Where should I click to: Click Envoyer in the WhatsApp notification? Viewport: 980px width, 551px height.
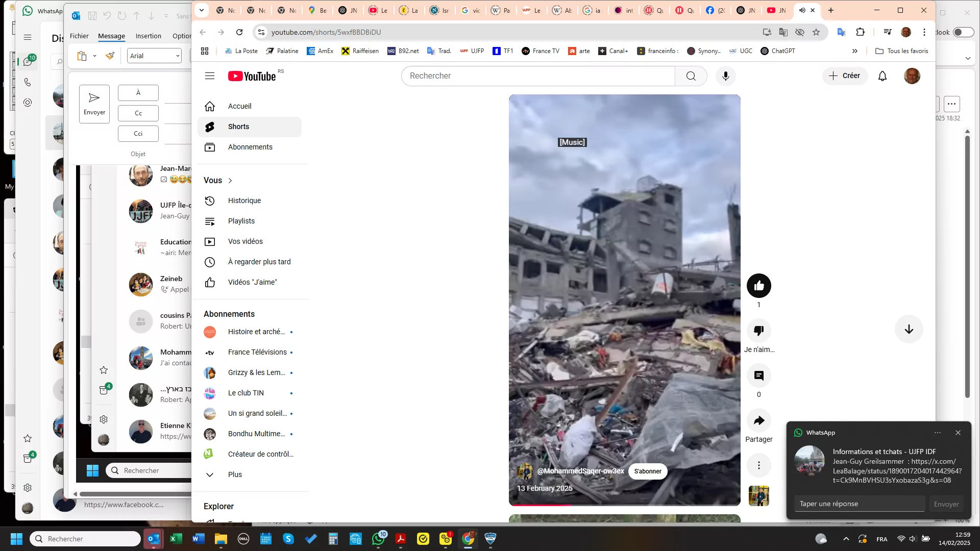[x=946, y=504]
